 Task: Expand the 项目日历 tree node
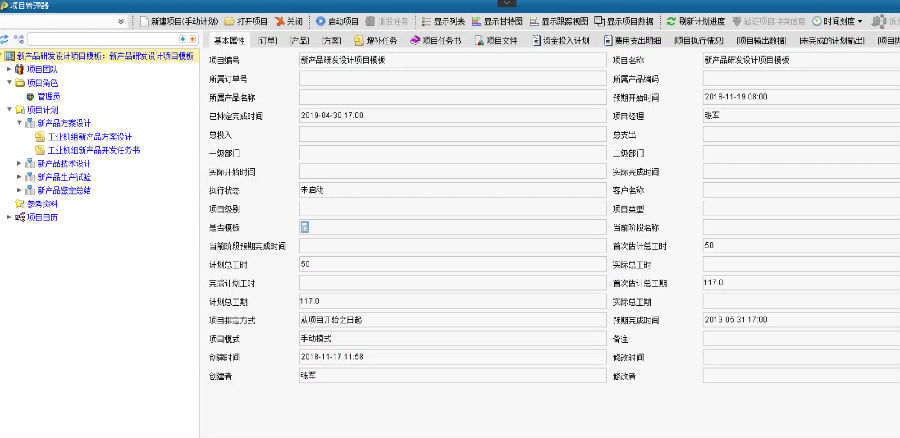tap(9, 218)
